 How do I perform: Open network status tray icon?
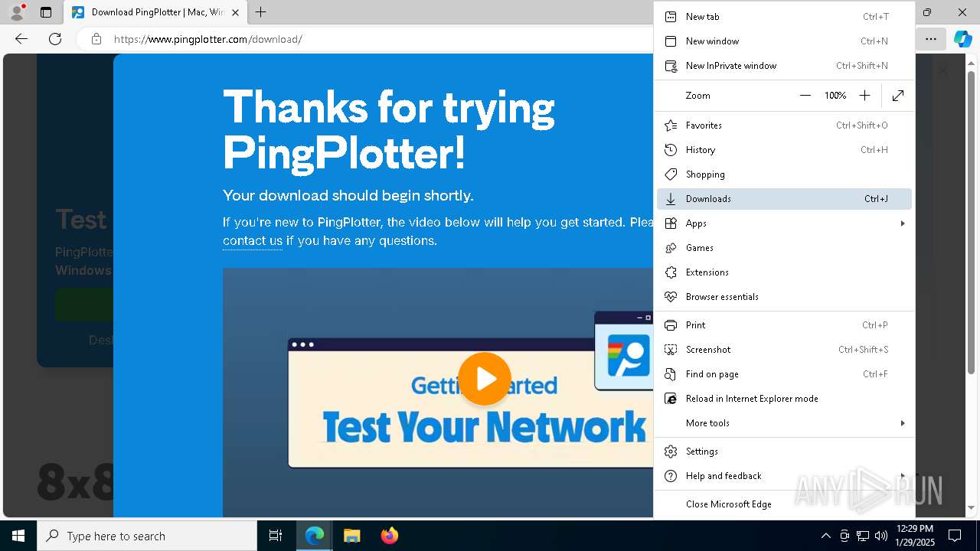click(x=863, y=536)
